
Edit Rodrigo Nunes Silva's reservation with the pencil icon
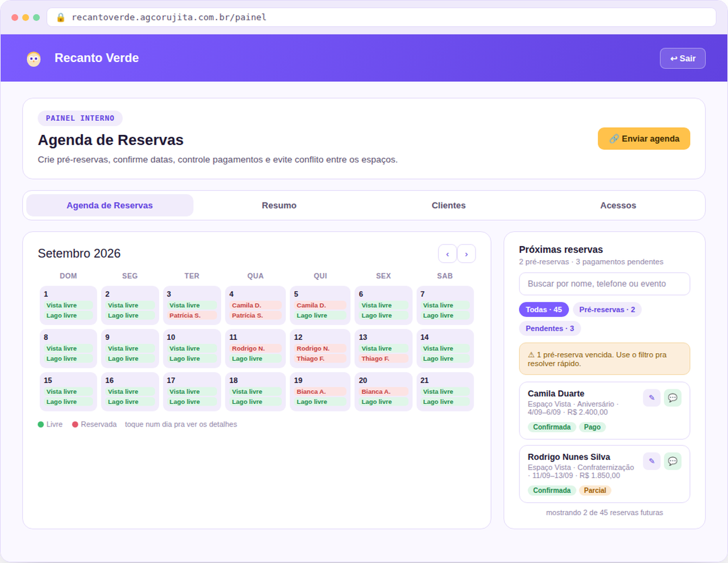(x=652, y=462)
